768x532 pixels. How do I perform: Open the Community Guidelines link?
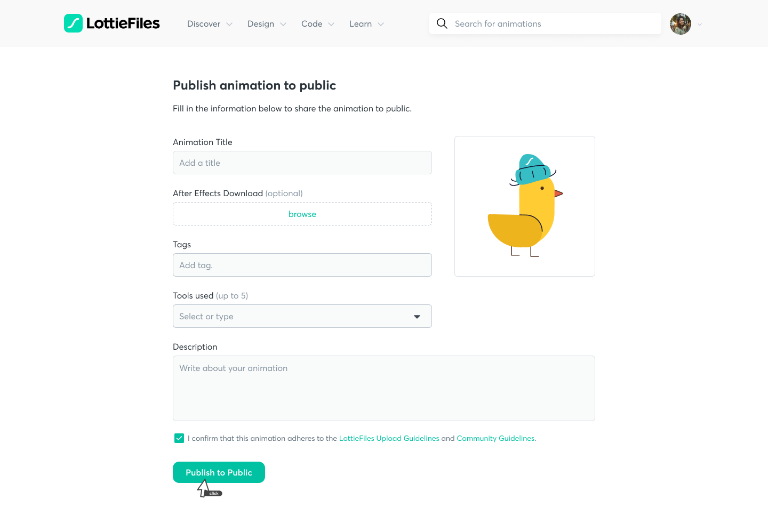[496, 438]
